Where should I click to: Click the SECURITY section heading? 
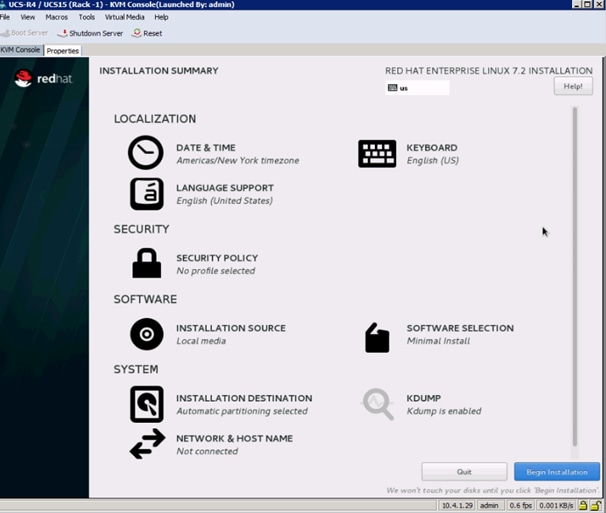pyautogui.click(x=141, y=229)
